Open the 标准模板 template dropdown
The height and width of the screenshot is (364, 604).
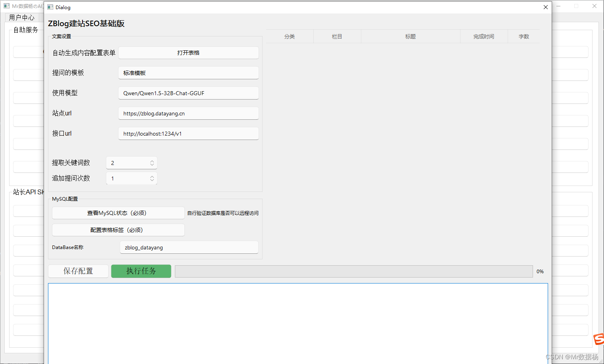pyautogui.click(x=188, y=73)
